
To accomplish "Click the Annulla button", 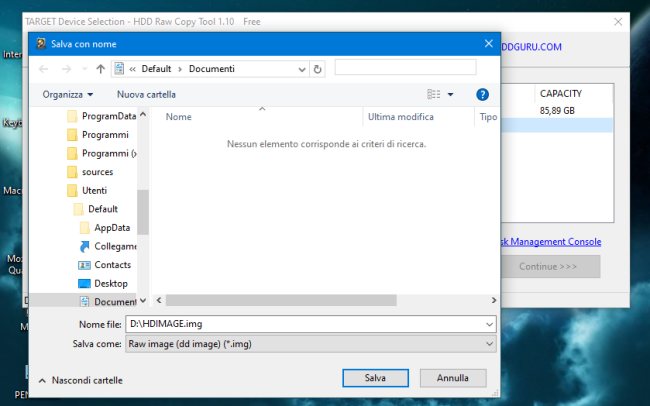I will click(x=453, y=378).
